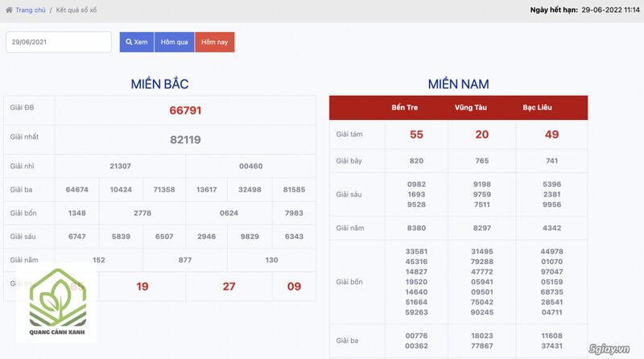Click Miền Bắc number 5839

click(x=121, y=236)
